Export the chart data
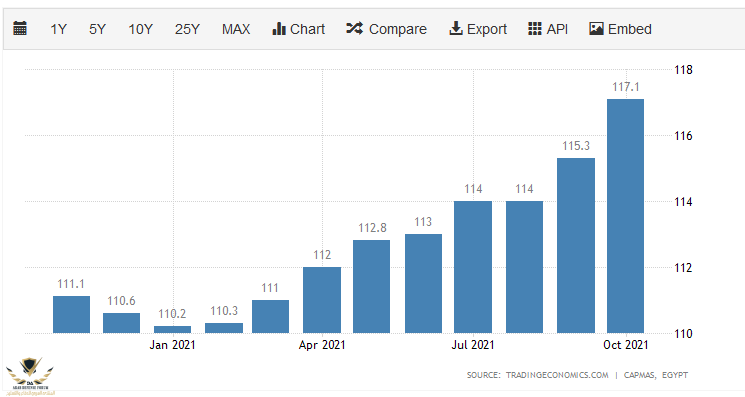Screen dimensions: 745x397 coord(478,29)
